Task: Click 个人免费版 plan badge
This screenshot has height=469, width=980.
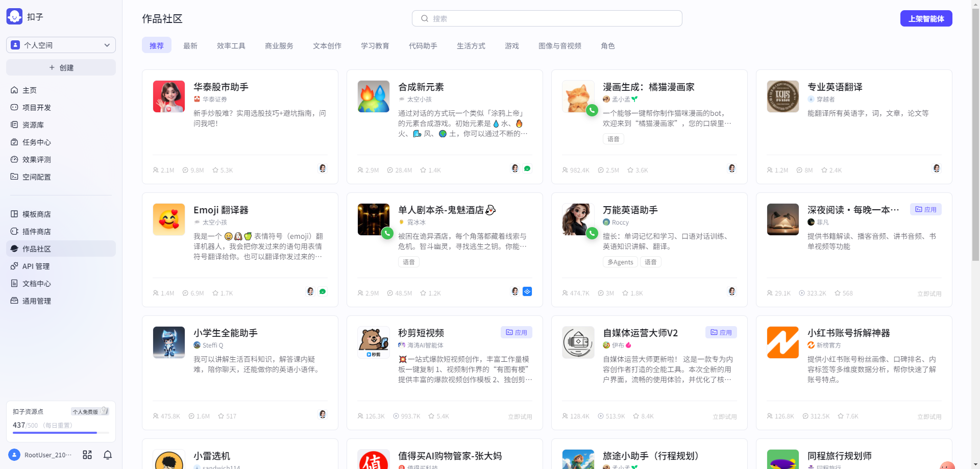Action: [x=90, y=411]
